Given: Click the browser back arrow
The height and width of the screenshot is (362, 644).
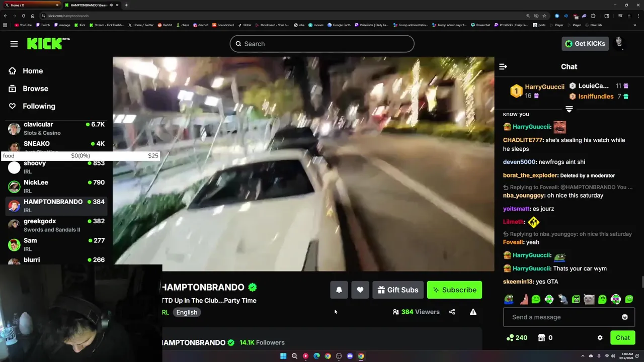Looking at the screenshot, I should (x=6, y=16).
